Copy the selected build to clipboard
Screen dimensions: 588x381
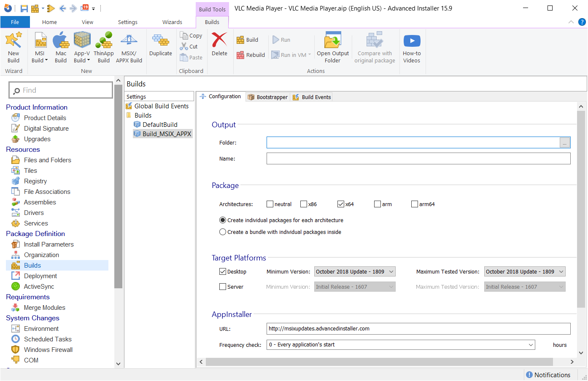[x=191, y=36]
